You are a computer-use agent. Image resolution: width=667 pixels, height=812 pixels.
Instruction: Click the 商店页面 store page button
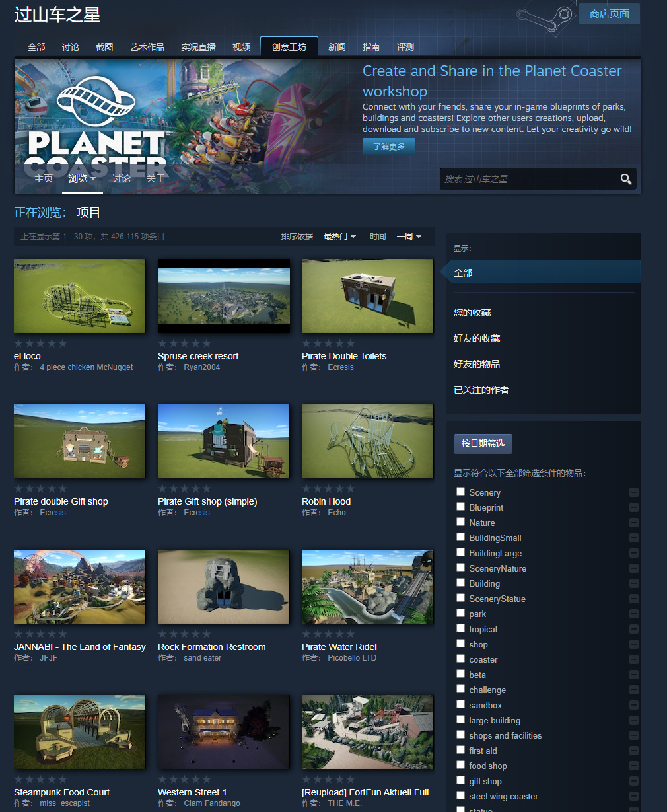tap(610, 14)
